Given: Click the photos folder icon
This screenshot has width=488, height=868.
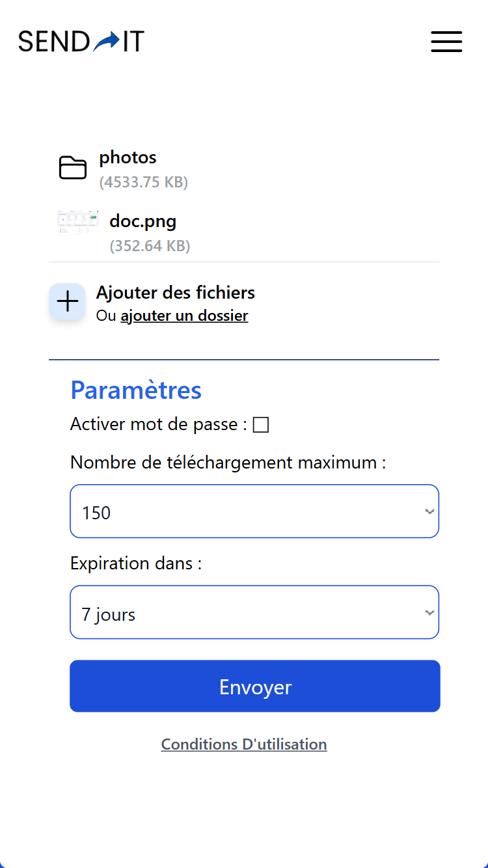Looking at the screenshot, I should (x=73, y=168).
